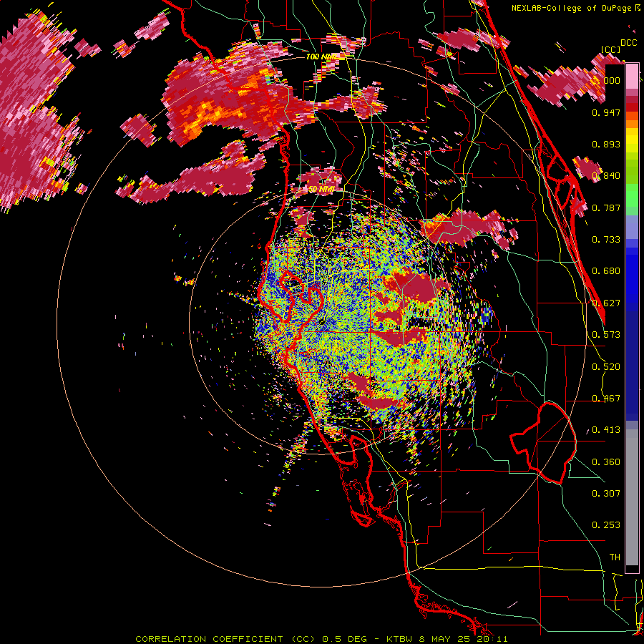Click the 0.733 scale value
Viewport: 644px width, 644px height.
tap(606, 240)
